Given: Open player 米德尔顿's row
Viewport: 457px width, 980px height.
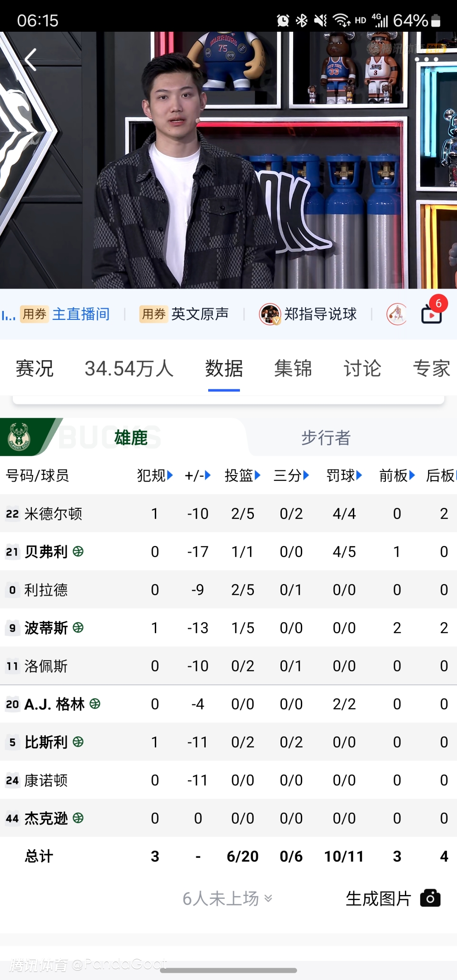Looking at the screenshot, I should pos(53,514).
